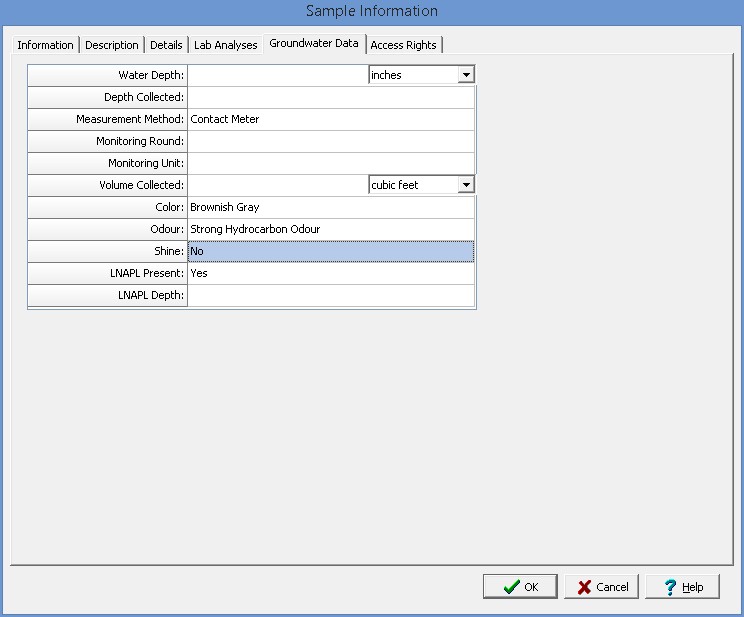The width and height of the screenshot is (744, 617).
Task: Click the Depth Collected input field
Action: (330, 97)
